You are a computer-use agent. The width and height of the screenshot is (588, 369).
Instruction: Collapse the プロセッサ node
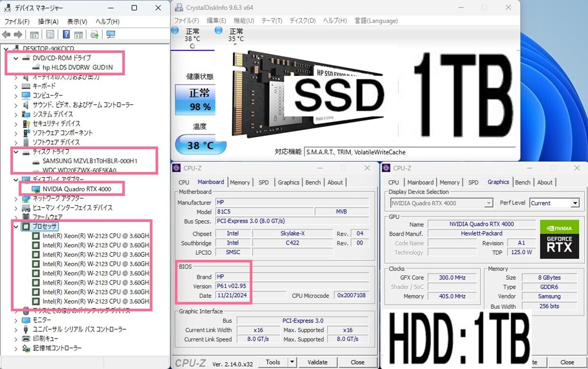(x=16, y=226)
